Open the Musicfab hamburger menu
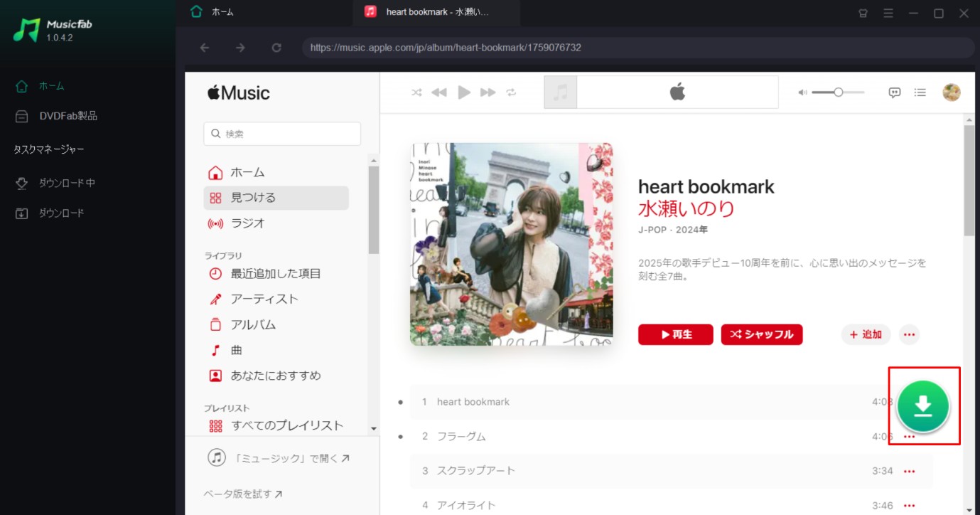The image size is (980, 515). pos(888,13)
